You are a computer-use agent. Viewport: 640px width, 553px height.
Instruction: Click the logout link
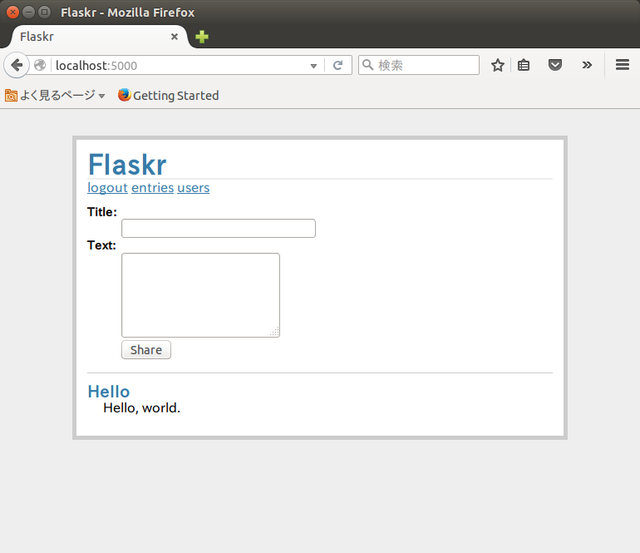coord(108,188)
